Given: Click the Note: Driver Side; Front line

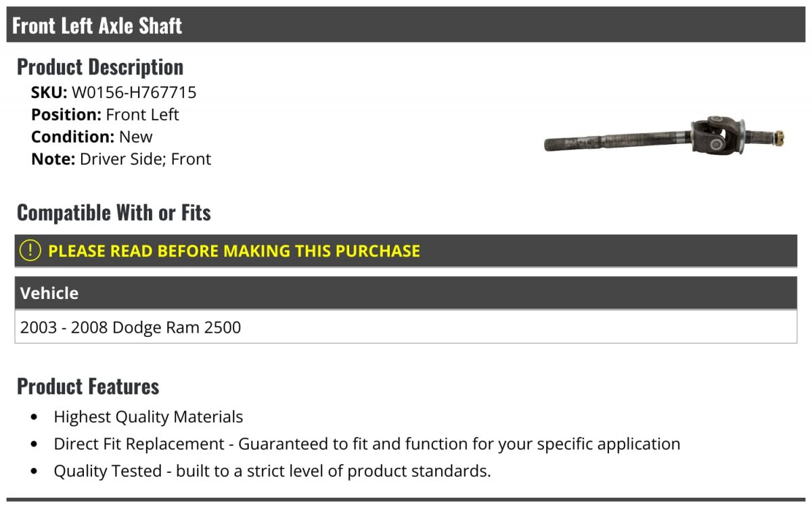Looking at the screenshot, I should [x=121, y=159].
